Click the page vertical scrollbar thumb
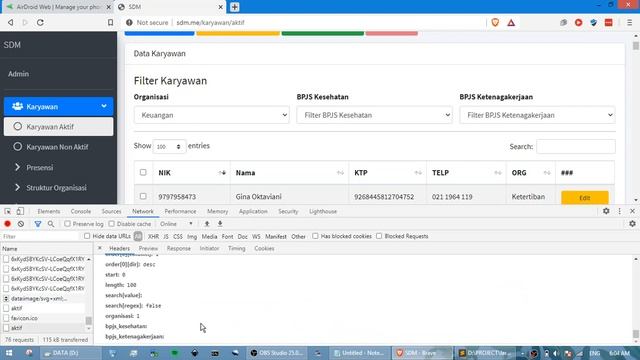This screenshot has width=640, height=360. point(636,45)
